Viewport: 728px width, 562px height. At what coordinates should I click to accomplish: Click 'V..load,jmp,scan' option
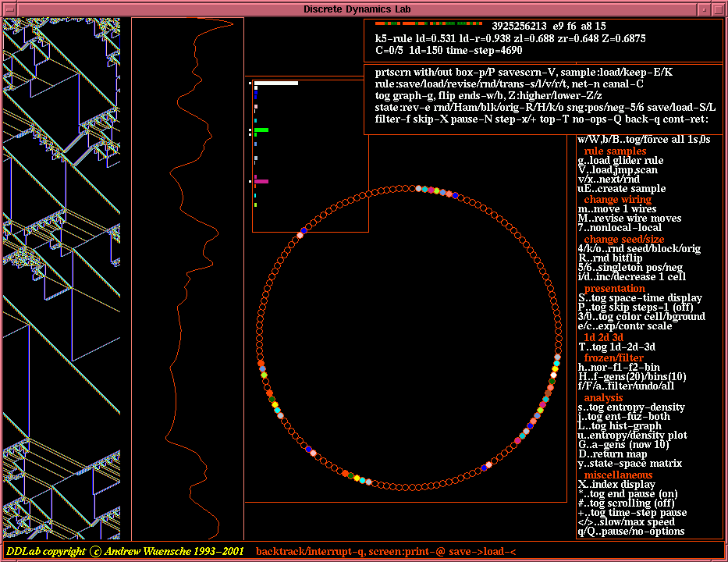617,169
